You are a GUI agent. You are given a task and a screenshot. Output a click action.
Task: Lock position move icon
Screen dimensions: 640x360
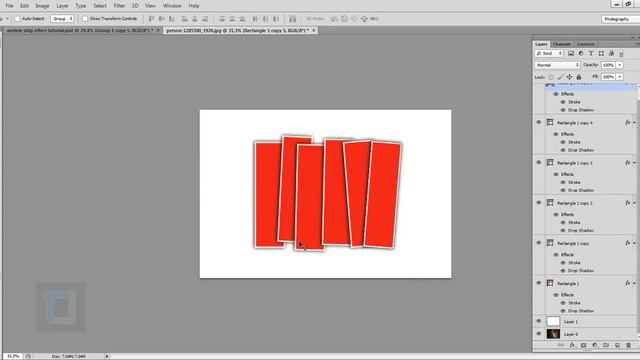pyautogui.click(x=569, y=77)
